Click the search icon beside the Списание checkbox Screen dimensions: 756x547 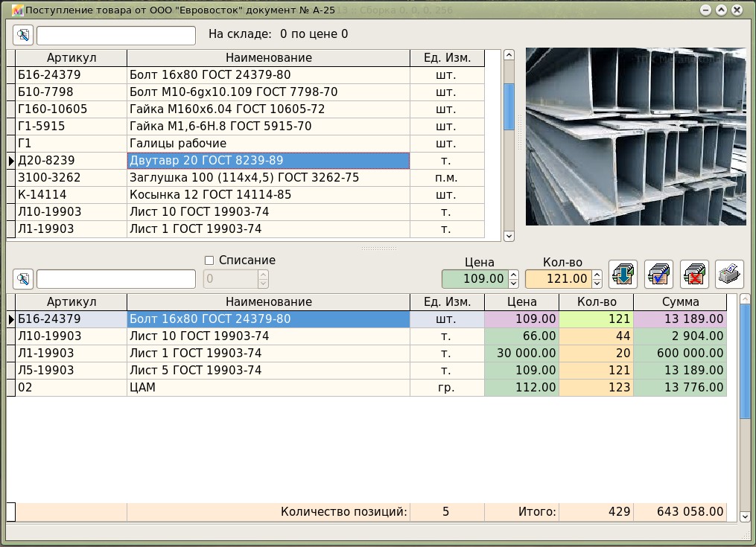(23, 279)
